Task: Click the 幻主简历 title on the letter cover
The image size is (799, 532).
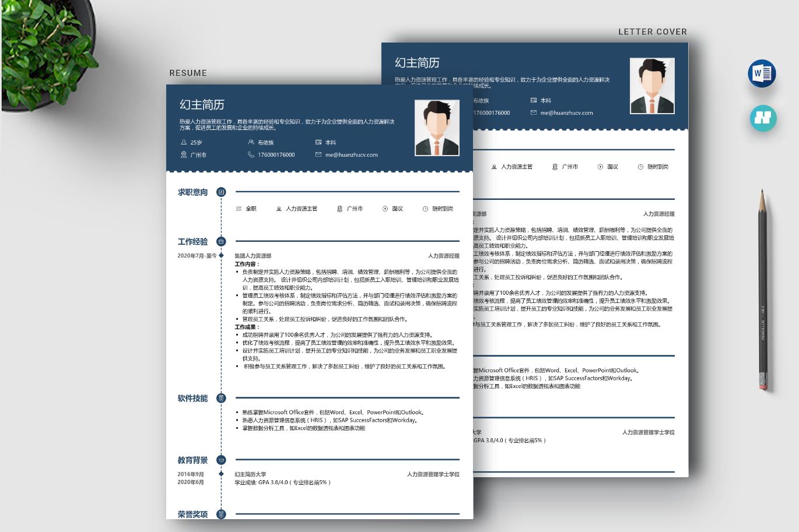Action: tap(417, 63)
